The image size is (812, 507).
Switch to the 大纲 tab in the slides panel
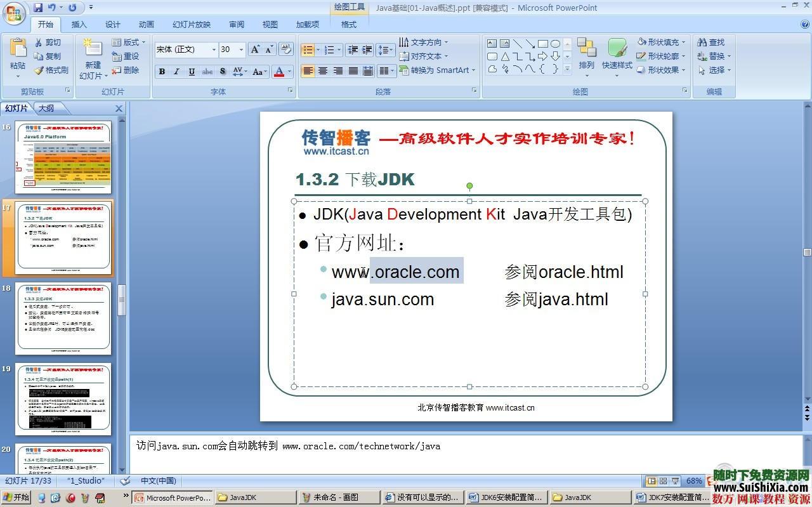46,108
